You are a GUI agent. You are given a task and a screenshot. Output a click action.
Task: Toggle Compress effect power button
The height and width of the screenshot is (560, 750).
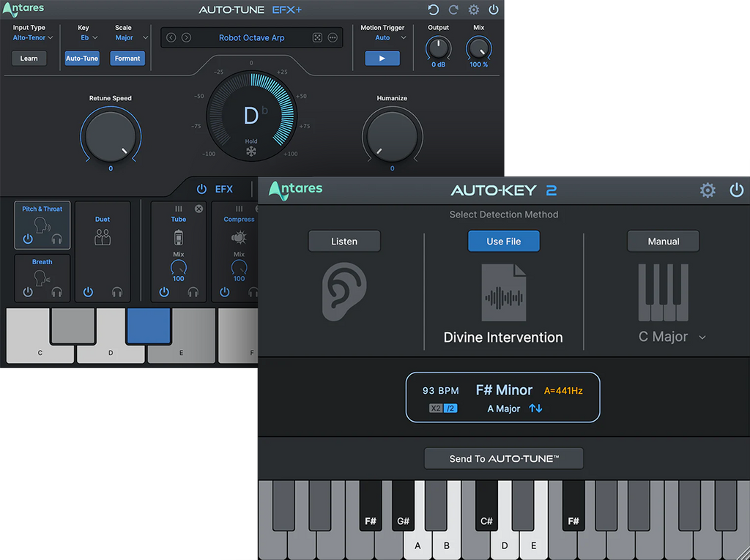225,292
